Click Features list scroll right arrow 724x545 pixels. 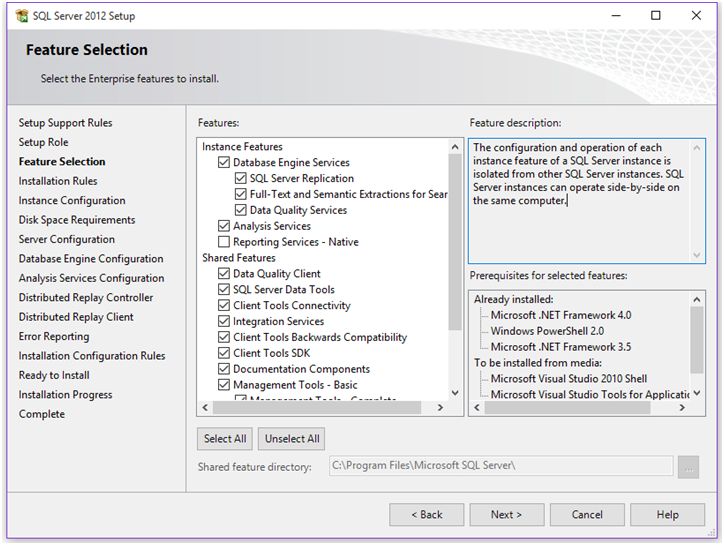point(440,407)
